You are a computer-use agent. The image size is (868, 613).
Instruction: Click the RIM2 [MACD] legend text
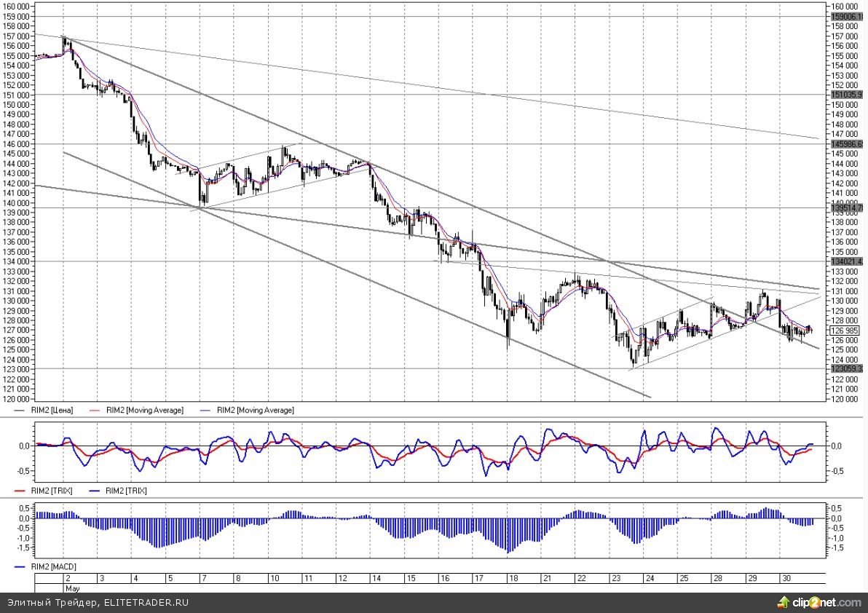click(55, 566)
